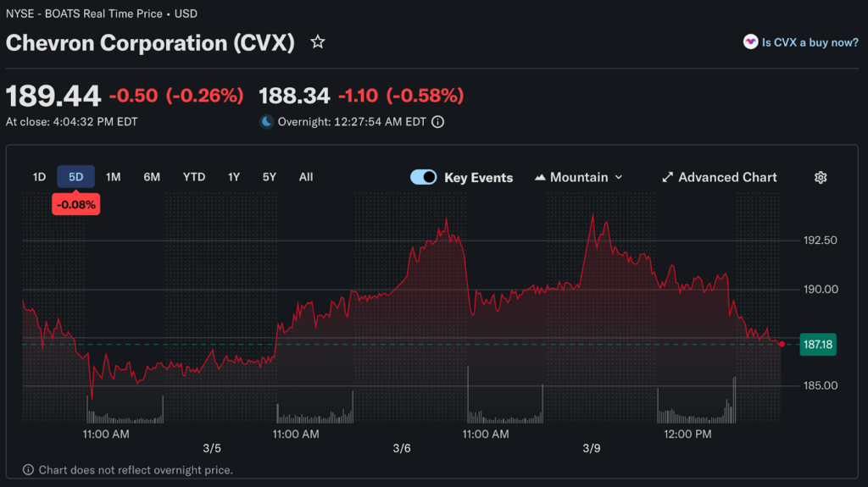
Task: Select the 1M time range
Action: click(113, 177)
